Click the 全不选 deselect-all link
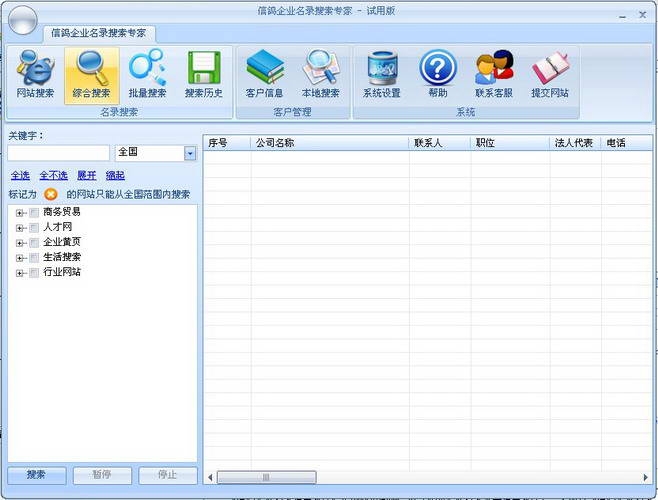The height and width of the screenshot is (500, 658). coord(53,175)
